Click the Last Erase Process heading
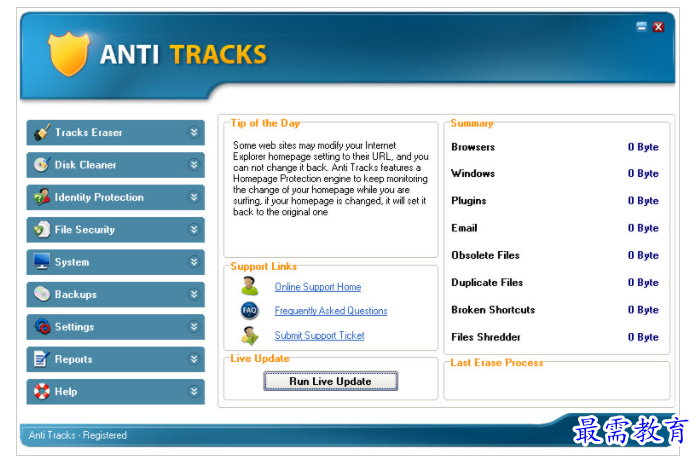697x462 pixels. [497, 363]
